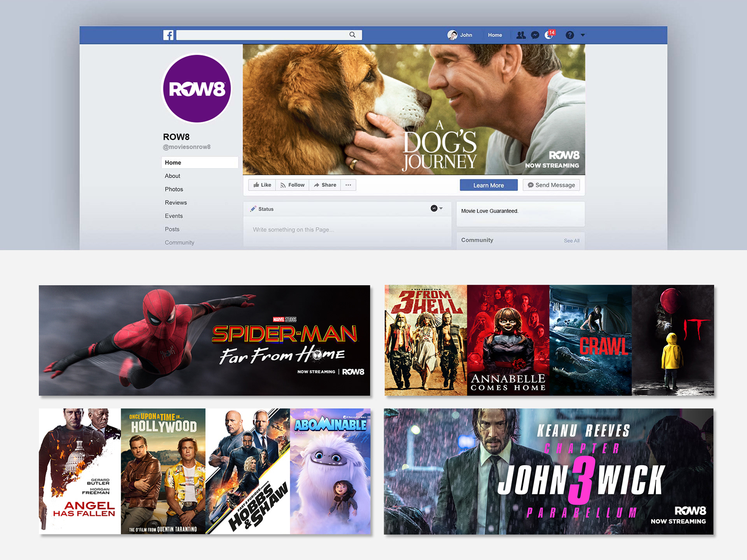Expand the account dropdown arrow

pos(583,35)
